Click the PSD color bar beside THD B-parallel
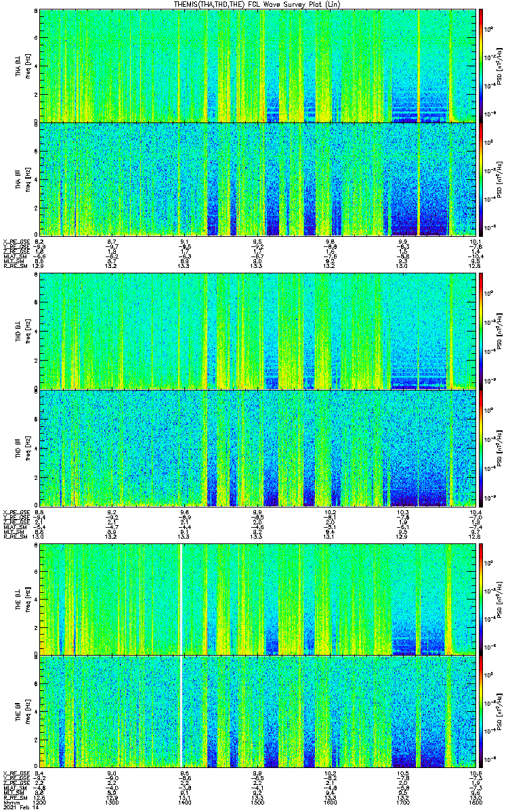The height and width of the screenshot is (812, 508). 481,447
